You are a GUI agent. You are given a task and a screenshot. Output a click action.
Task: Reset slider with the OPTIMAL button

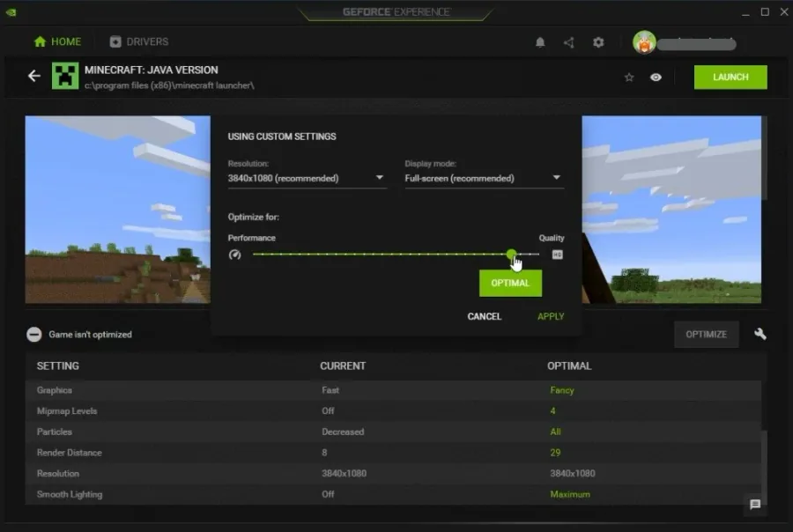tap(510, 284)
